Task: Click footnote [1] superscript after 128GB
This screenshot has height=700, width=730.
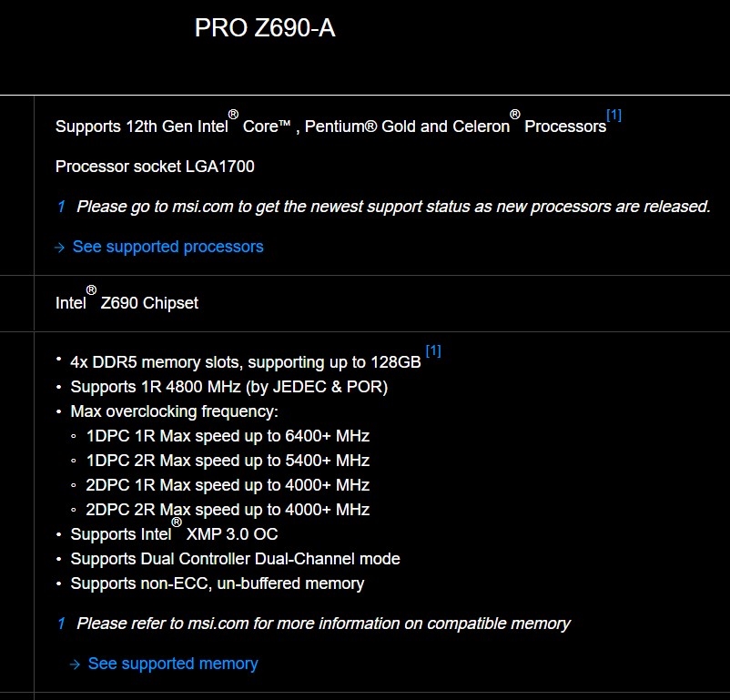Action: tap(433, 350)
